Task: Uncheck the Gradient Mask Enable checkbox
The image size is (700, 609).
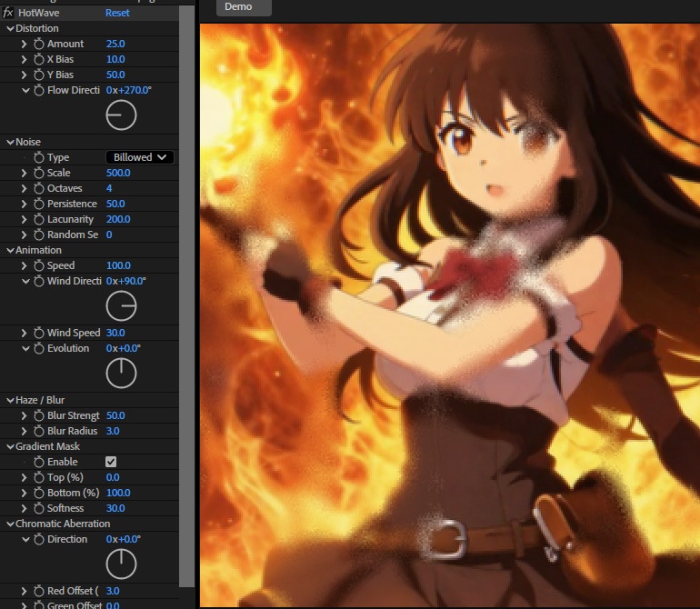Action: click(x=111, y=462)
